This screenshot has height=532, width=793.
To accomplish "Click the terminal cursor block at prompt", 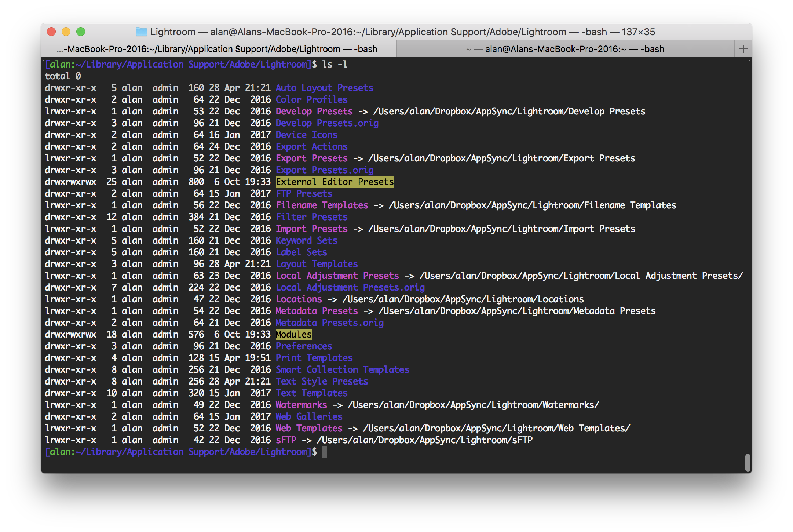I will [x=324, y=452].
